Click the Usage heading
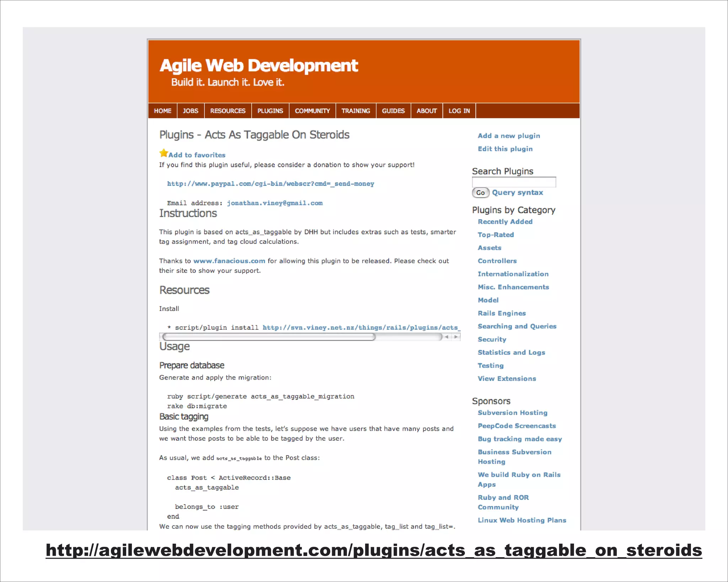 pyautogui.click(x=174, y=346)
